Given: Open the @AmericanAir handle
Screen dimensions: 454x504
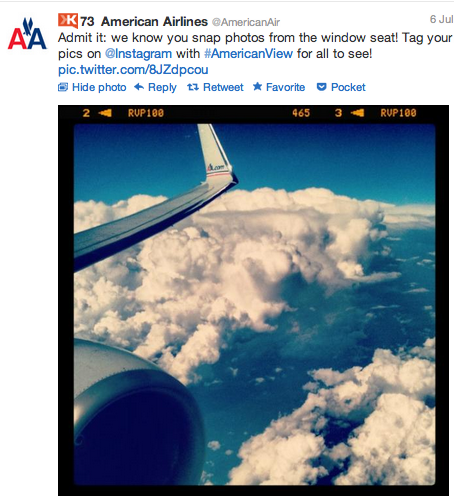Looking at the screenshot, I should coord(246,22).
